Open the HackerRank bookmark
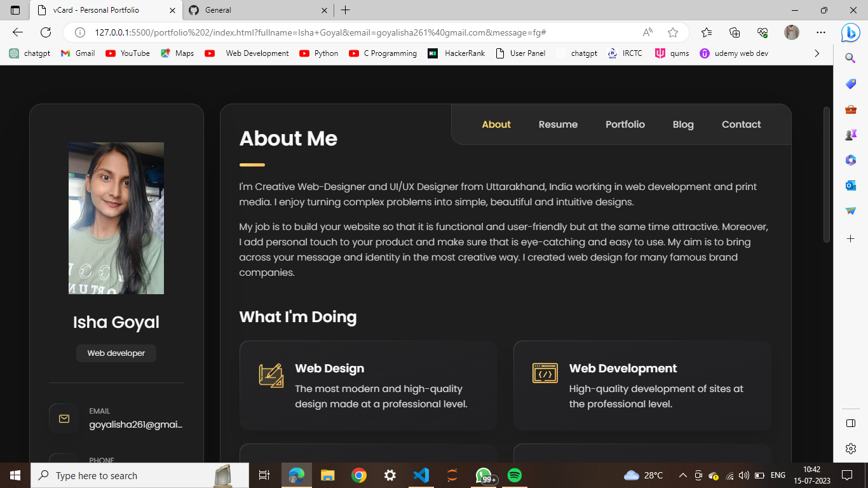This screenshot has width=868, height=488. 456,53
